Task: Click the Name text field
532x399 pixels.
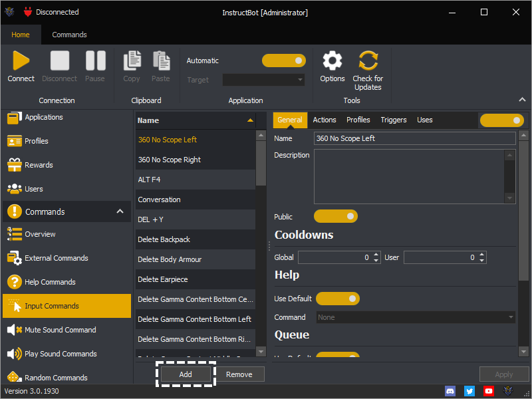Action: tap(414, 138)
